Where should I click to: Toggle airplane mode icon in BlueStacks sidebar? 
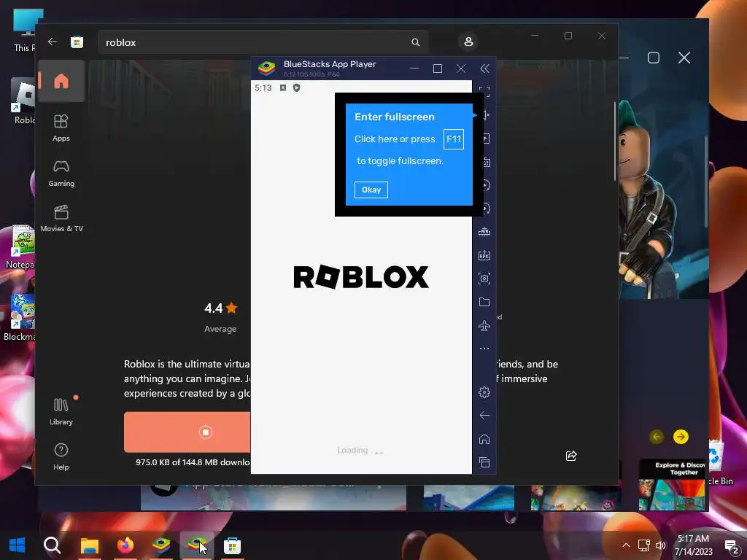point(484,325)
